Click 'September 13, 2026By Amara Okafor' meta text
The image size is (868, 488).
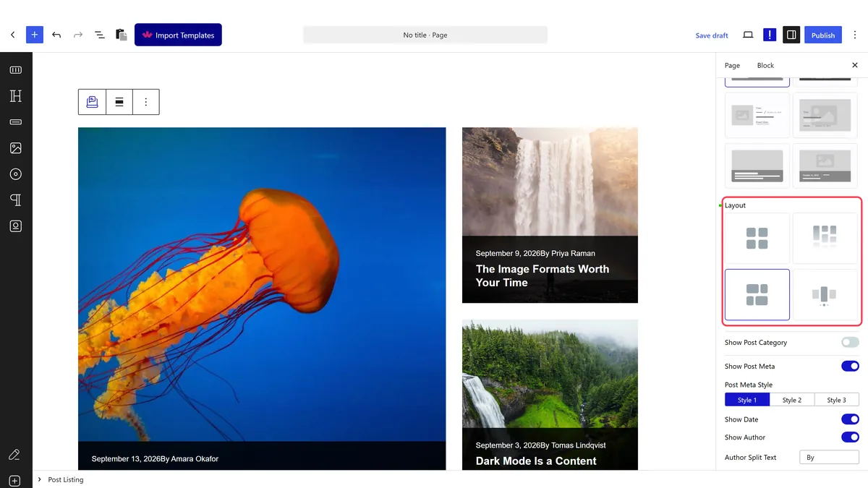coord(155,458)
